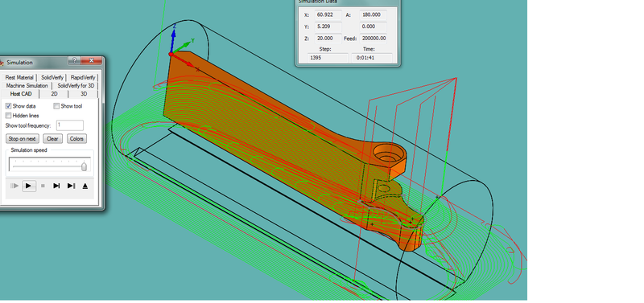Skip to next step in simulation
Image resolution: width=644 pixels, height=303 pixels.
tap(56, 186)
